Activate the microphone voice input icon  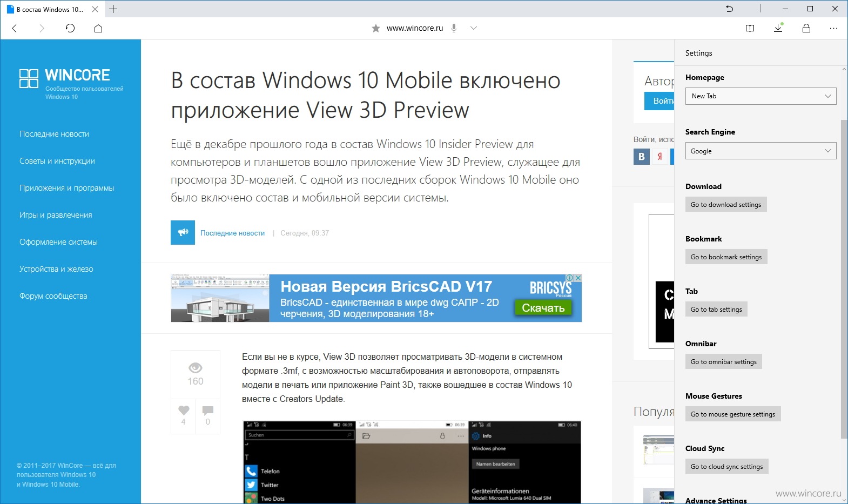[454, 28]
